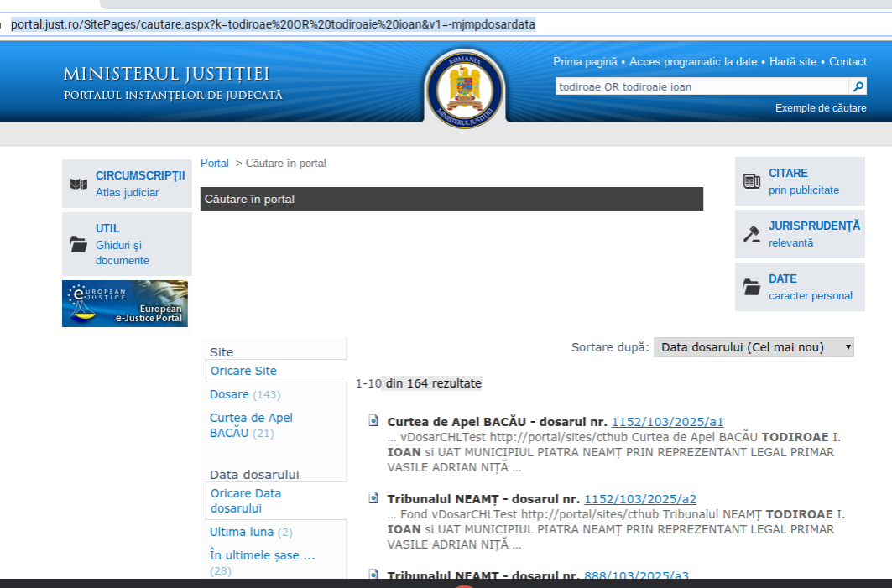Open the European e-Justice Portal banner
This screenshot has height=588, width=892.
tap(125, 304)
